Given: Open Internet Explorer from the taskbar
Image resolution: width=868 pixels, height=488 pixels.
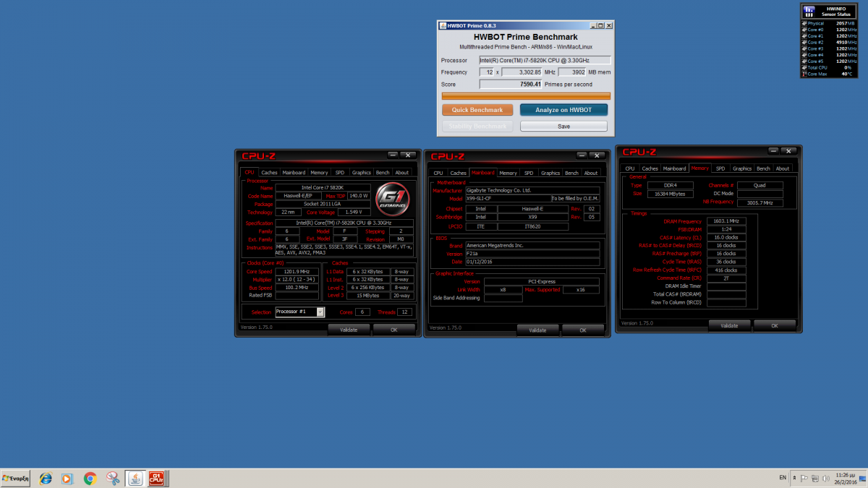Looking at the screenshot, I should (x=46, y=478).
